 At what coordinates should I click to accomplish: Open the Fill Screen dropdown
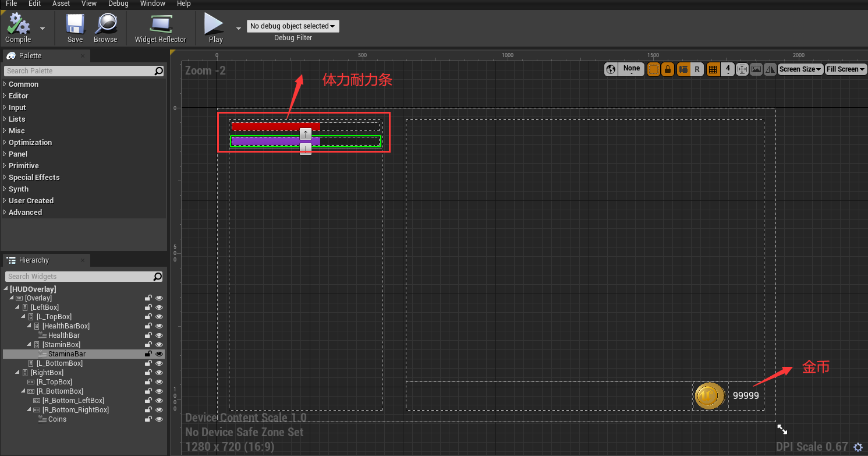845,69
